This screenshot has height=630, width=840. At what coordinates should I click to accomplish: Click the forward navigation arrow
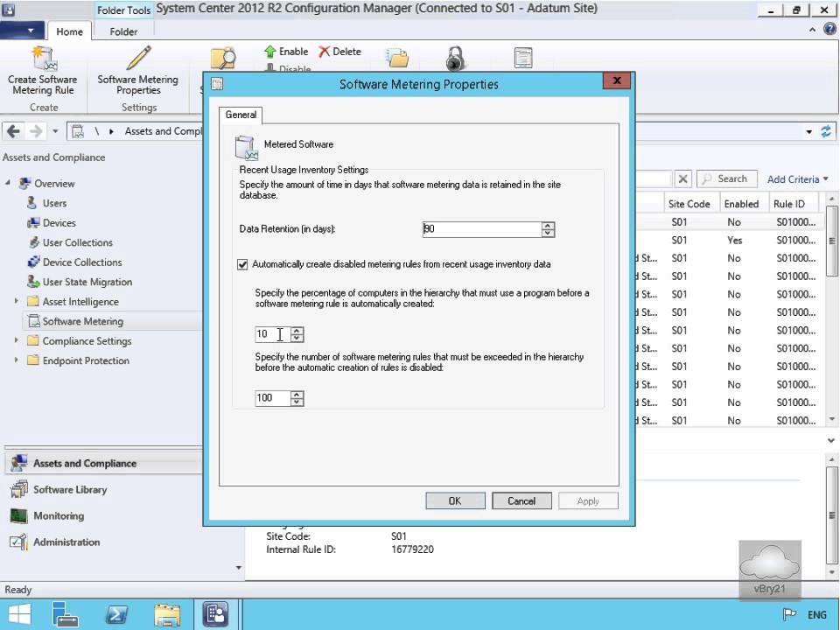click(x=35, y=130)
